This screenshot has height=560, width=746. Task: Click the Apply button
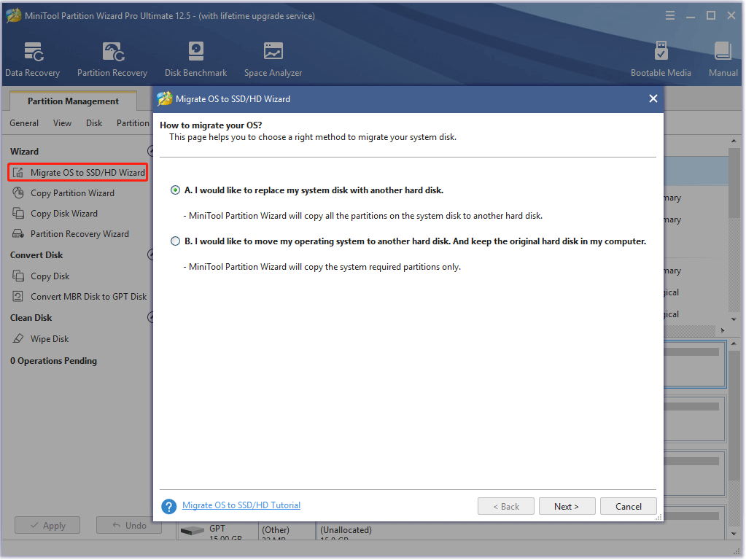(47, 525)
